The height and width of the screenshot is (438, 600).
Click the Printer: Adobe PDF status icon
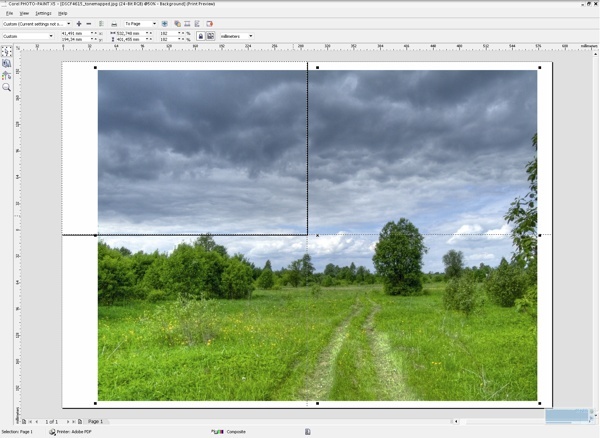(52, 431)
